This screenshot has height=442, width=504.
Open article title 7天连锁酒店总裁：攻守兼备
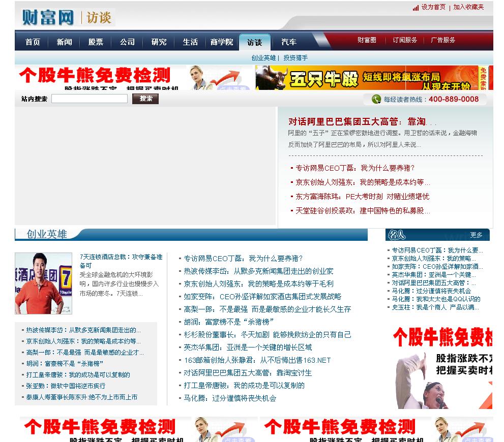121,261
